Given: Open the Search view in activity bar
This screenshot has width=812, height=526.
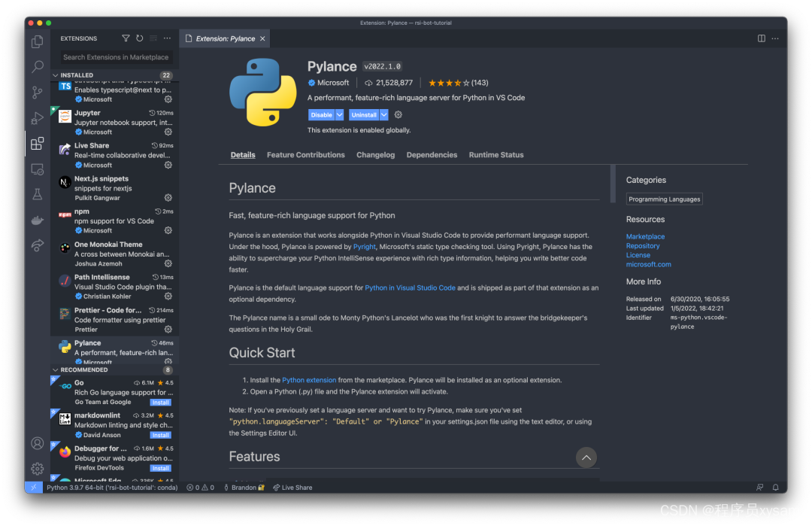Looking at the screenshot, I should [38, 67].
